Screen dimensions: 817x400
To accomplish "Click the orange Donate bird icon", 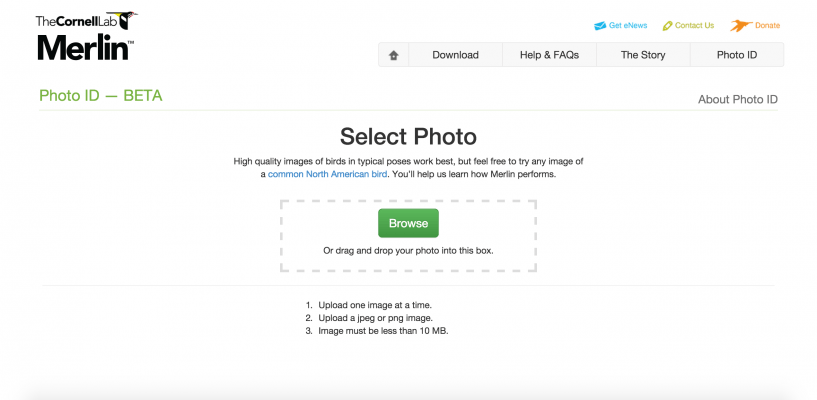I will (741, 25).
